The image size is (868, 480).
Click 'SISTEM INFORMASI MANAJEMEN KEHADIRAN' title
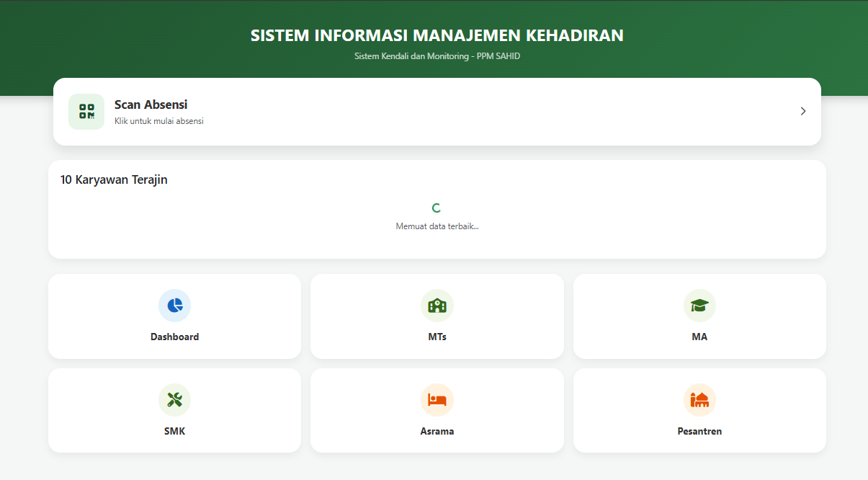point(437,35)
